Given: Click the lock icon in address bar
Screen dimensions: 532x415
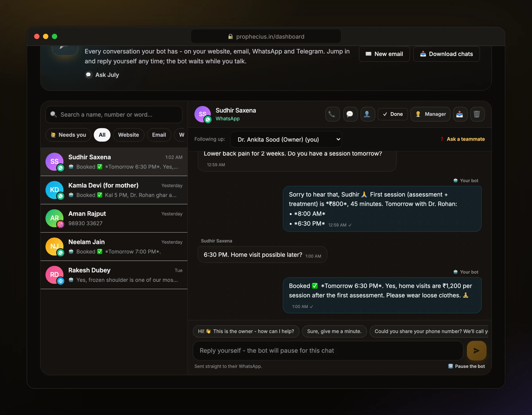Looking at the screenshot, I should tap(230, 37).
